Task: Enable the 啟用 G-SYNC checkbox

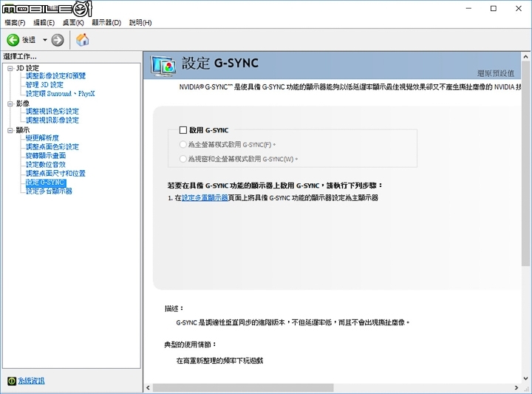Action: [183, 130]
